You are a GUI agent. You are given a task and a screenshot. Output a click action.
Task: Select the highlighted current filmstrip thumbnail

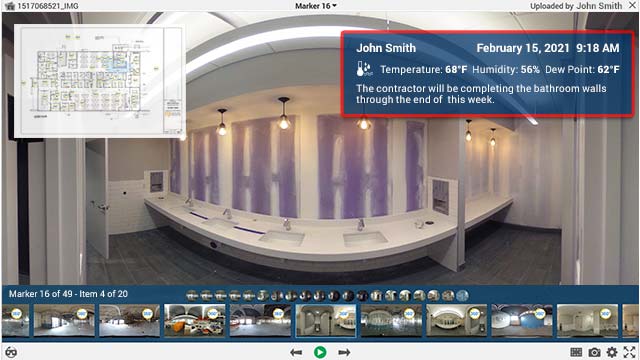click(x=326, y=320)
